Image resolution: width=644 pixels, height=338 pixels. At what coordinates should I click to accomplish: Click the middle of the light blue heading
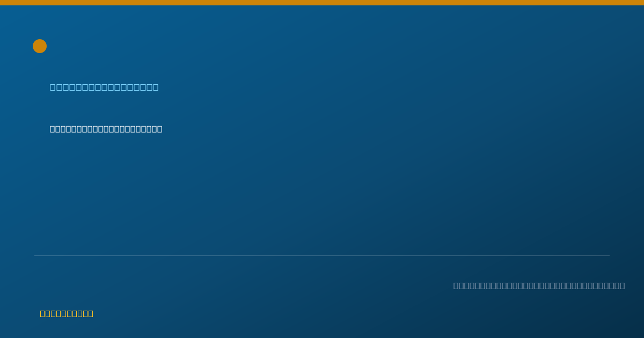104,87
